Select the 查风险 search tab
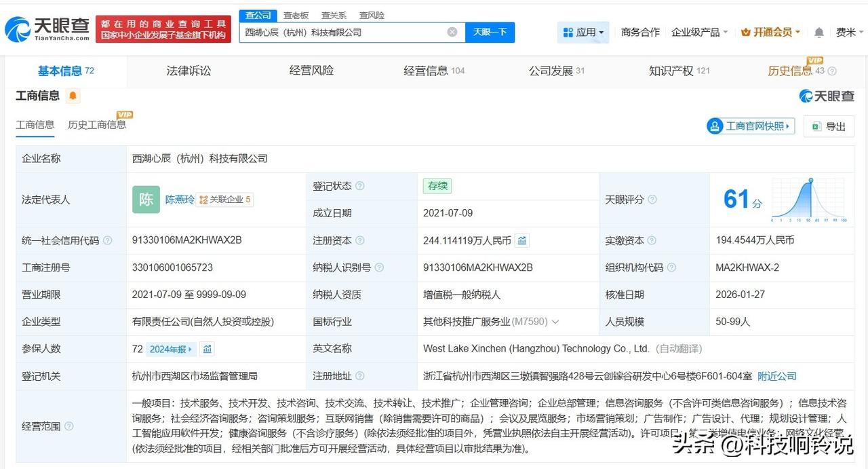The height and width of the screenshot is (469, 868). [372, 15]
